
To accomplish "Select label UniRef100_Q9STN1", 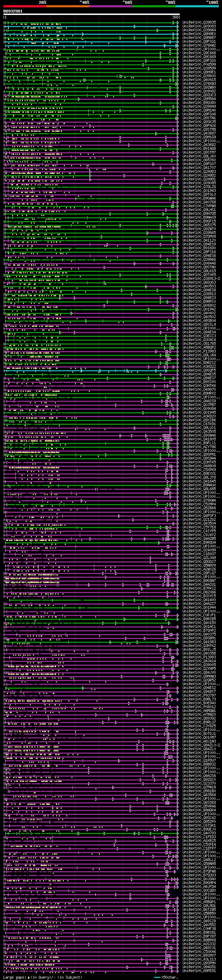I will 199,118.
